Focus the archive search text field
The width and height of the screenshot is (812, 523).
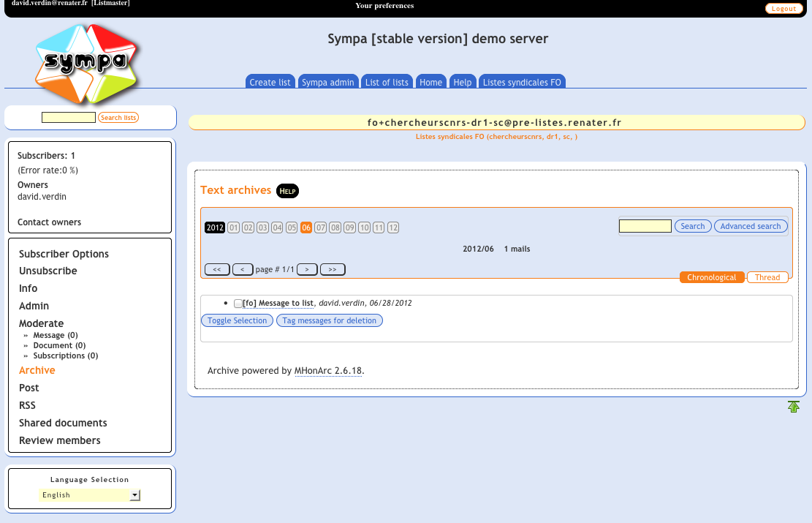click(645, 226)
